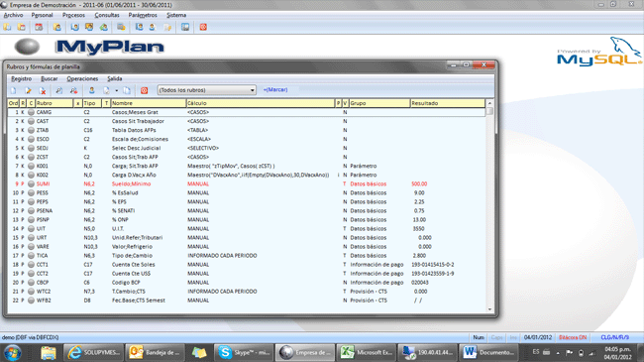
Task: Open the Registro menu in Rubros window
Action: pos(22,78)
